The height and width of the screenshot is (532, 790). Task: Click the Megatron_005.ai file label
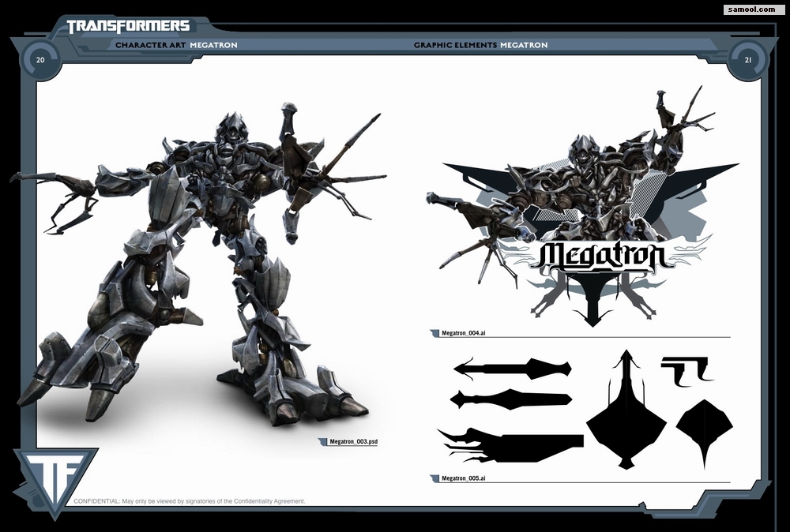[463, 478]
